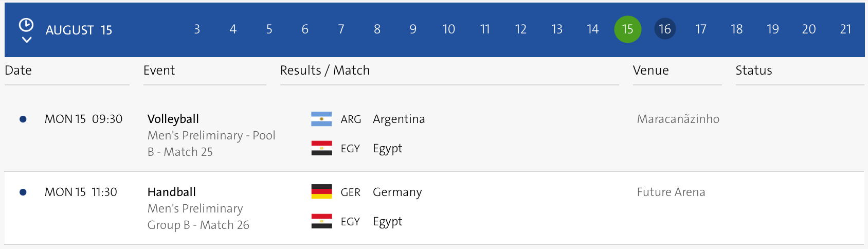The image size is (868, 249).
Task: Open the Handball event link
Action: 171,192
